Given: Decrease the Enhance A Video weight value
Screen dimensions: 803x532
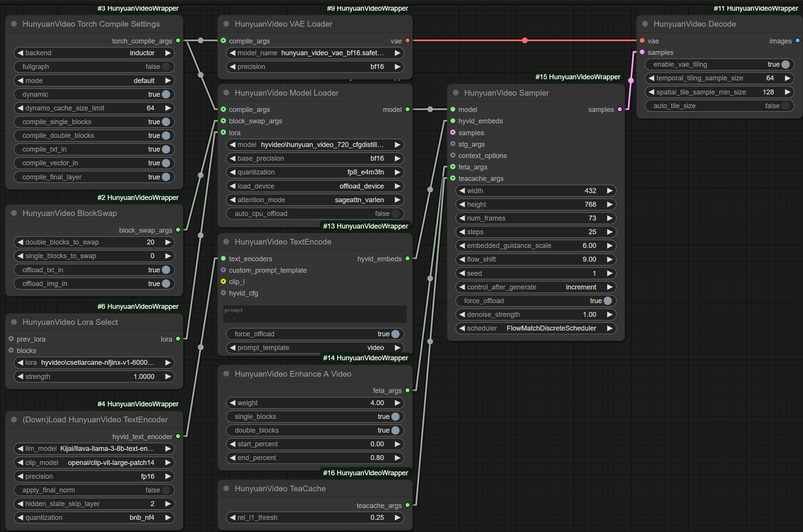Looking at the screenshot, I should [x=232, y=403].
